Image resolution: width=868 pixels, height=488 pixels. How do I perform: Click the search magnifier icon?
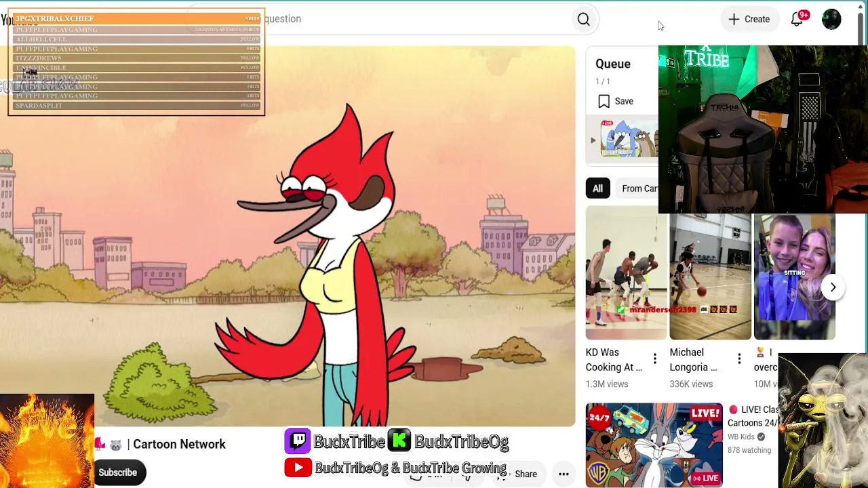(x=583, y=20)
